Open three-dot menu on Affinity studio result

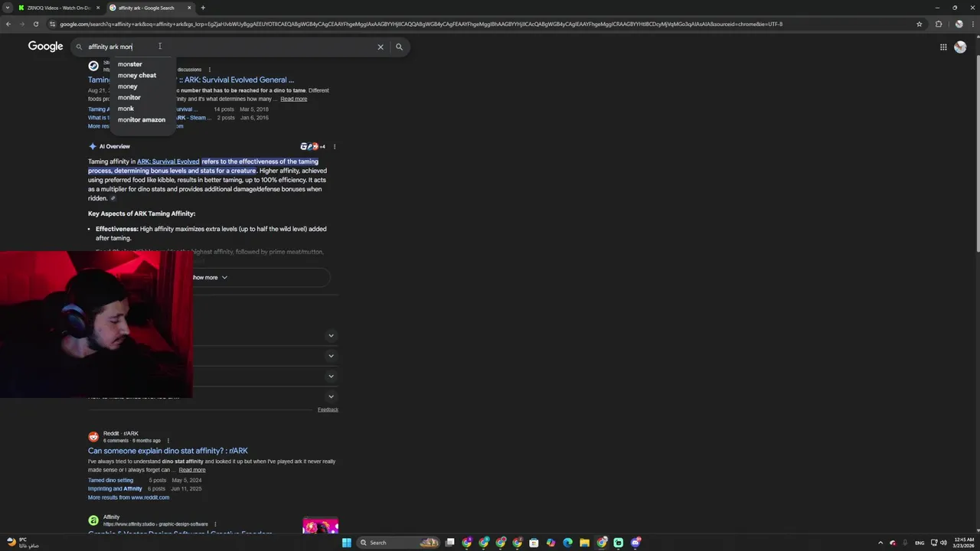tap(214, 524)
